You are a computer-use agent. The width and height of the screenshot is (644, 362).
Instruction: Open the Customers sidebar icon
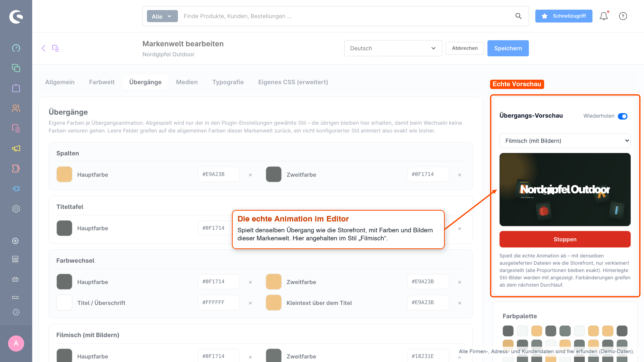(16, 108)
